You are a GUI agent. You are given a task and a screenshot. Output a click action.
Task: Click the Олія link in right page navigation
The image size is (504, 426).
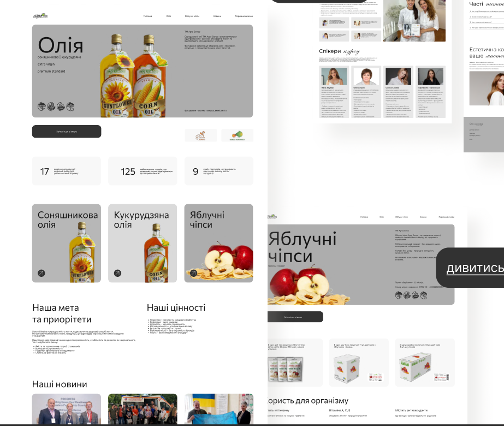382,217
